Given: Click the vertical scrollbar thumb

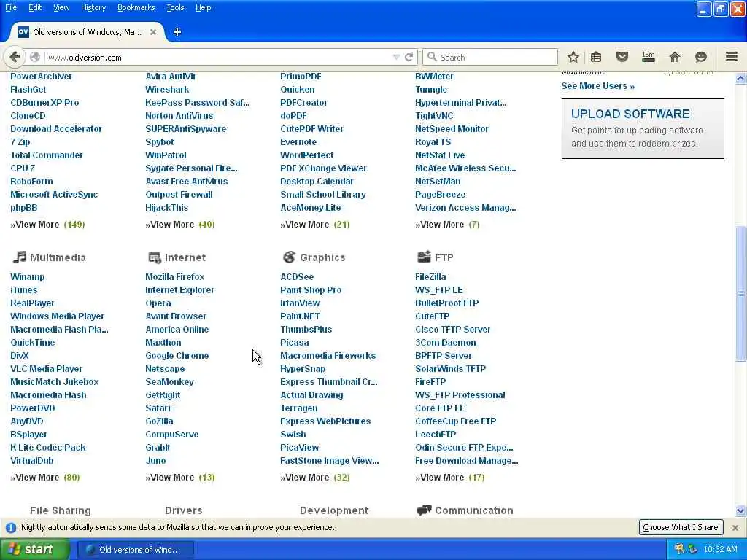Looking at the screenshot, I should point(740,294).
